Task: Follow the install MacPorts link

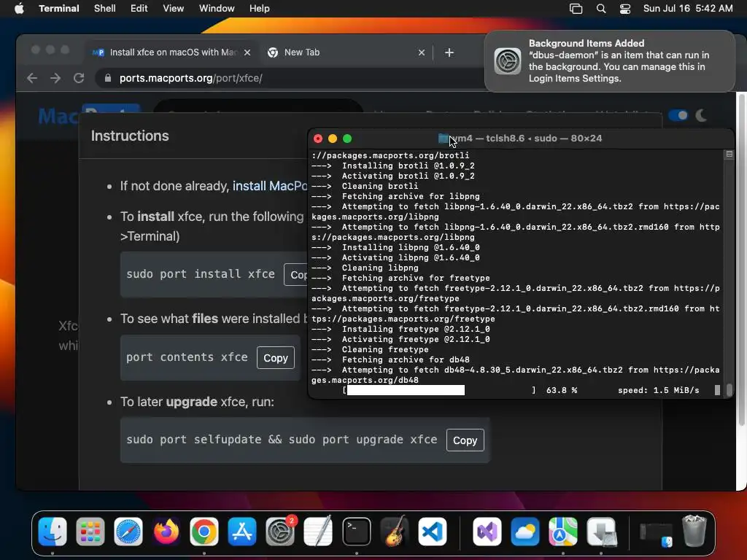Action: [270, 186]
